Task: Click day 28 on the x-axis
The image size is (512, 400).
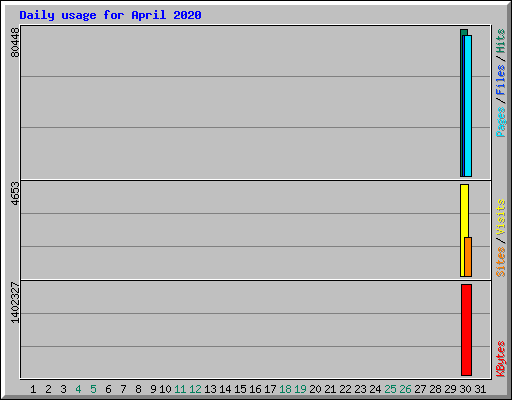Action: click(x=435, y=389)
